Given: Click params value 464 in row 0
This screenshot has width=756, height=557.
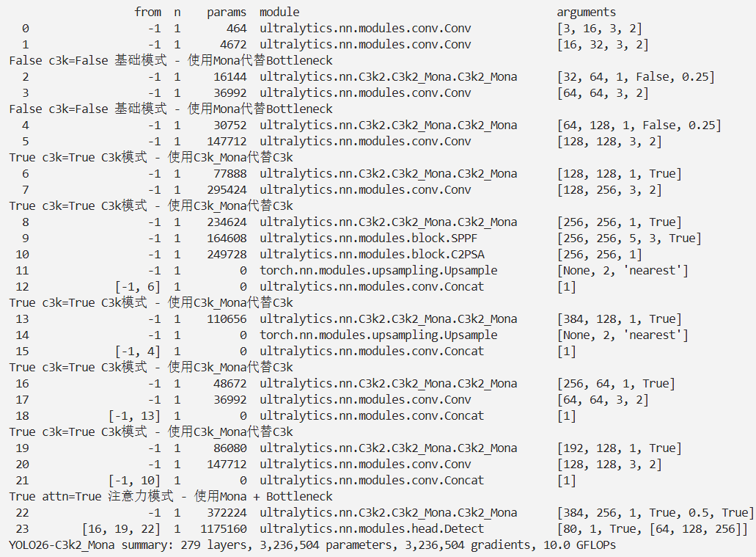Looking at the screenshot, I should (236, 29).
